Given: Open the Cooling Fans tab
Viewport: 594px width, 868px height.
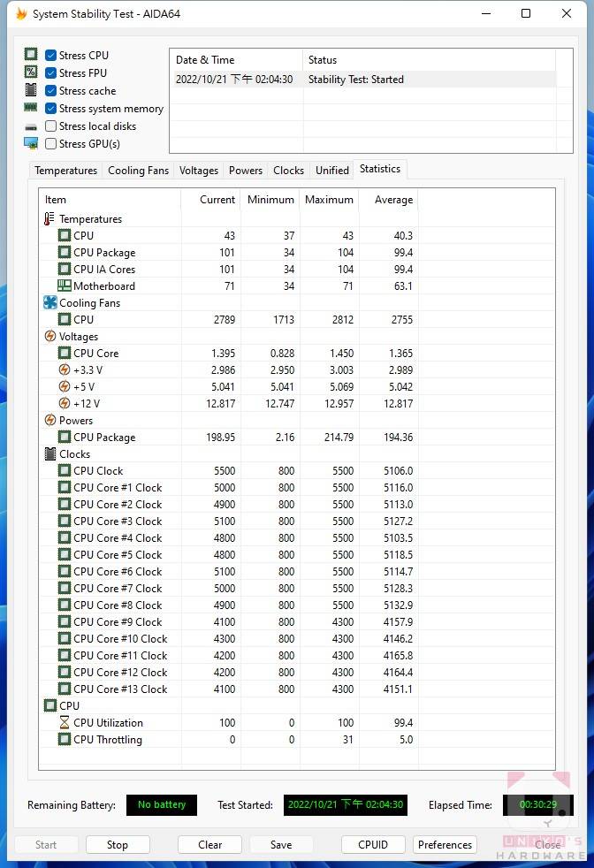Looking at the screenshot, I should click(x=139, y=171).
